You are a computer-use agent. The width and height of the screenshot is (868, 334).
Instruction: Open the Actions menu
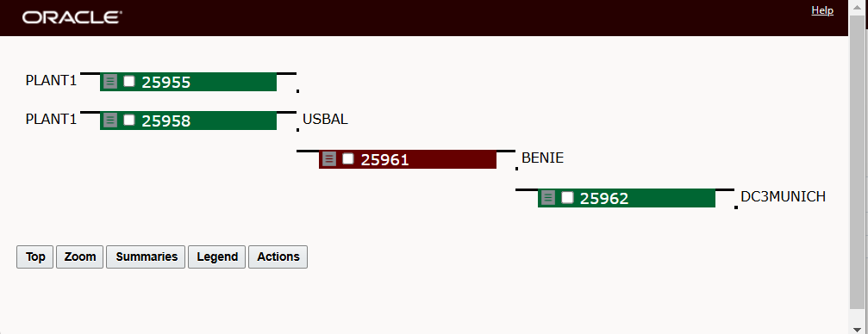pos(278,257)
